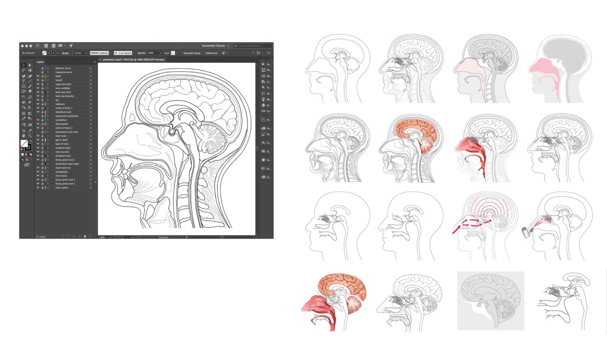Click inside the Opacity 100% input field
The height and width of the screenshot is (364, 607).
150,53
